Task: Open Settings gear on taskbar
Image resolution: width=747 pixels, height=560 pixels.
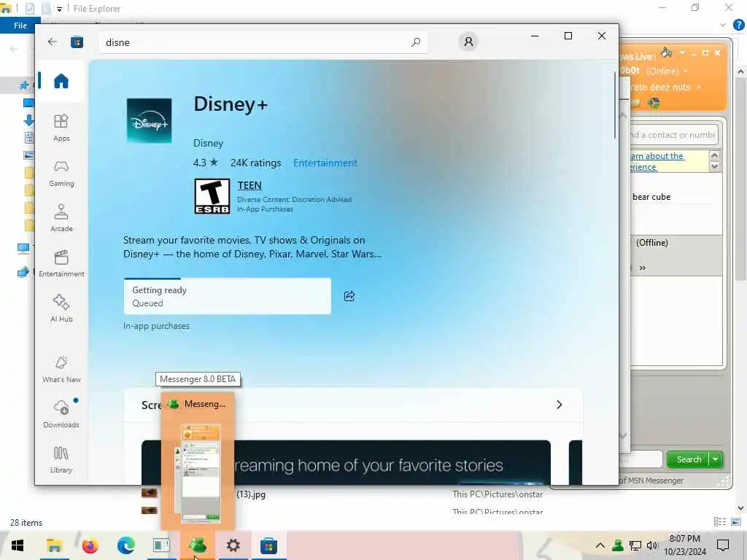Action: (233, 545)
